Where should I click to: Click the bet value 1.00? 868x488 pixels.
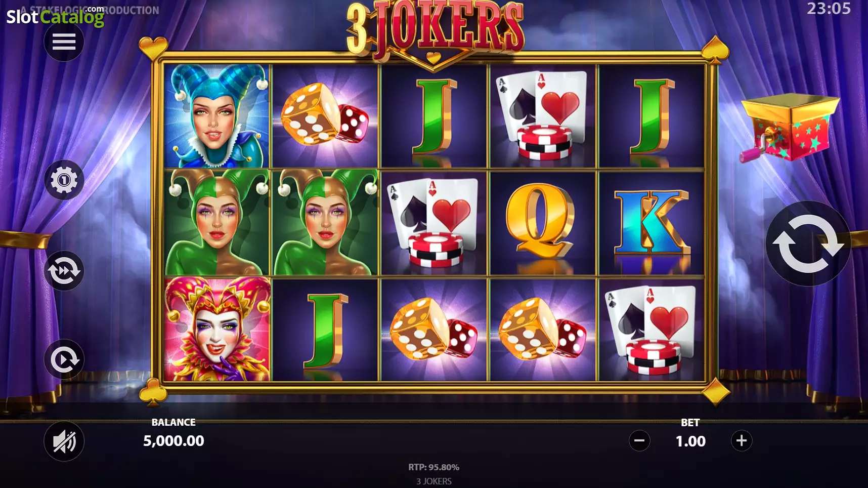(x=690, y=441)
